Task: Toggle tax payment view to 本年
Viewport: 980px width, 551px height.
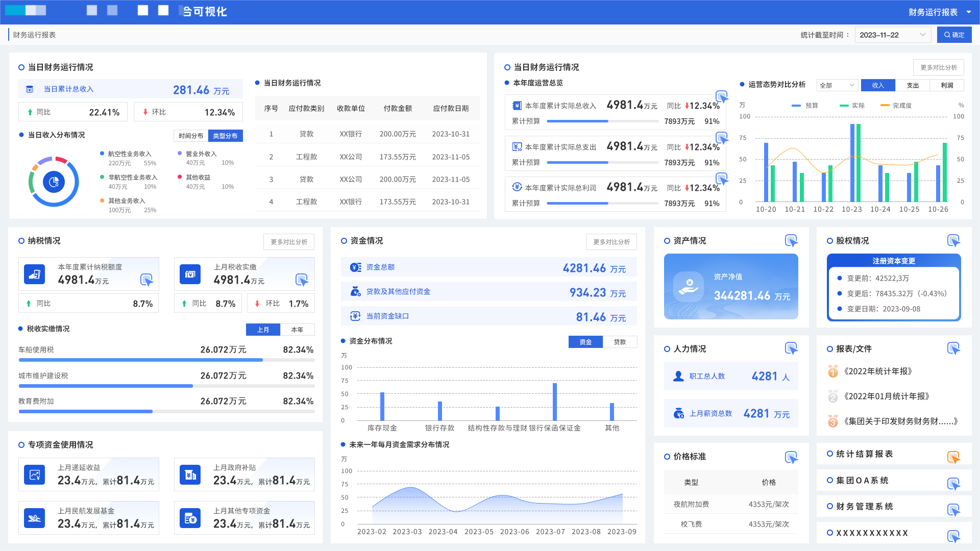Action: tap(297, 330)
